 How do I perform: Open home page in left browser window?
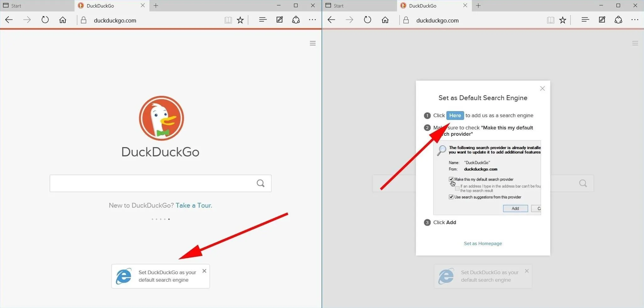click(63, 20)
